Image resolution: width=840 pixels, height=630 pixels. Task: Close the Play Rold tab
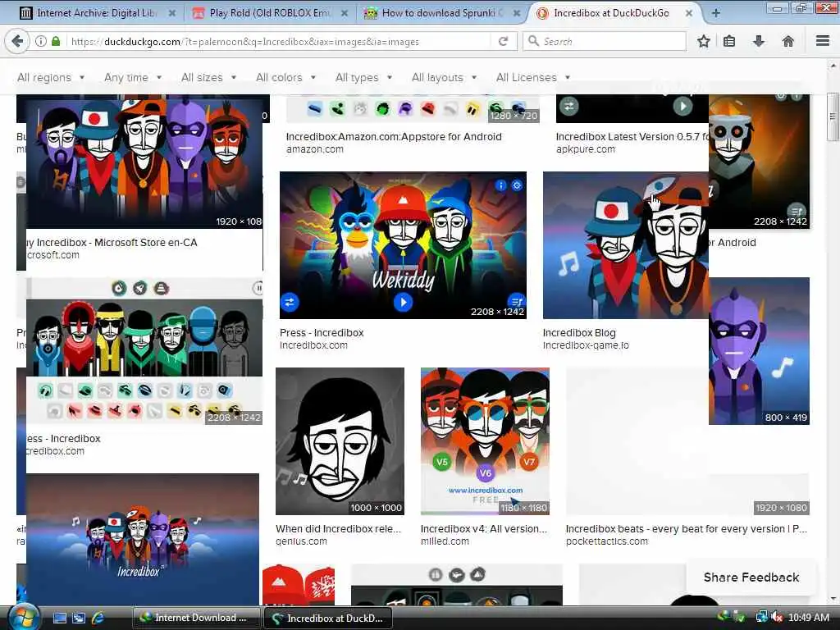(345, 13)
